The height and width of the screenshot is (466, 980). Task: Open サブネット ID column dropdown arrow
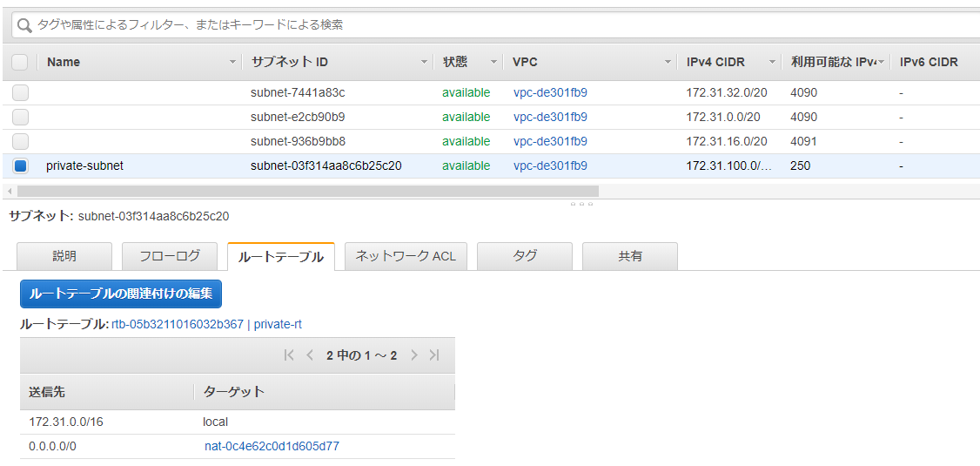[x=424, y=63]
